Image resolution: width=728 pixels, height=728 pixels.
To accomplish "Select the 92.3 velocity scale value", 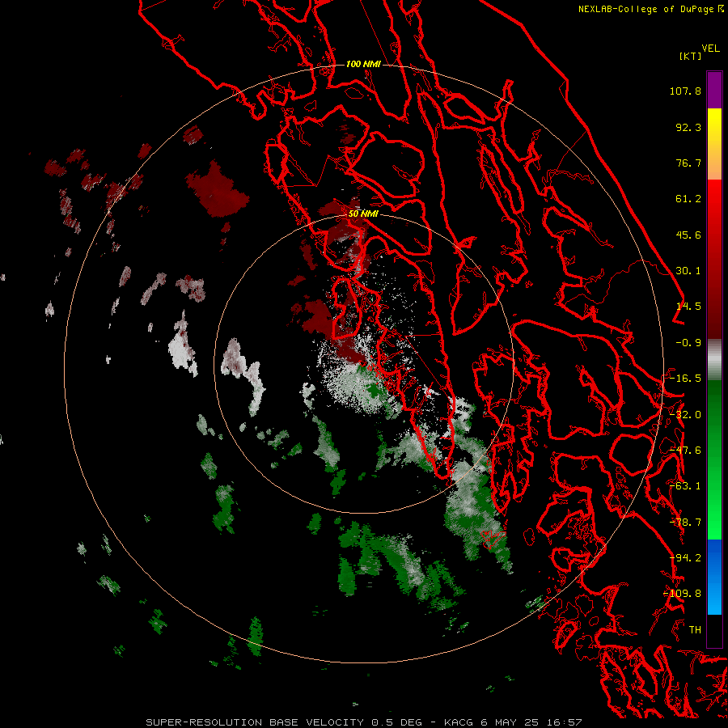I will [688, 127].
